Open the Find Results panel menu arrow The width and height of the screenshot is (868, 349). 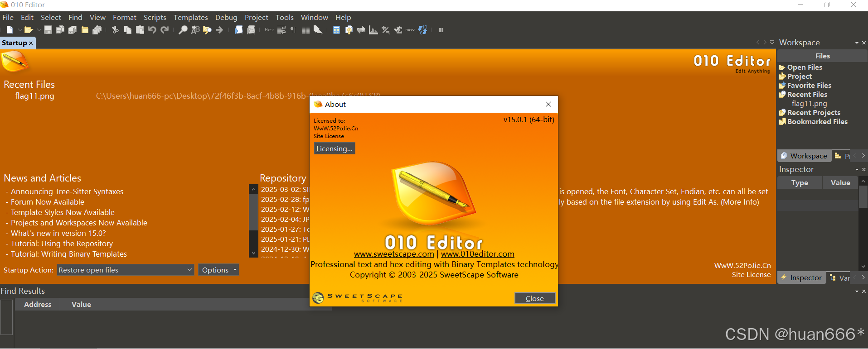[857, 292]
